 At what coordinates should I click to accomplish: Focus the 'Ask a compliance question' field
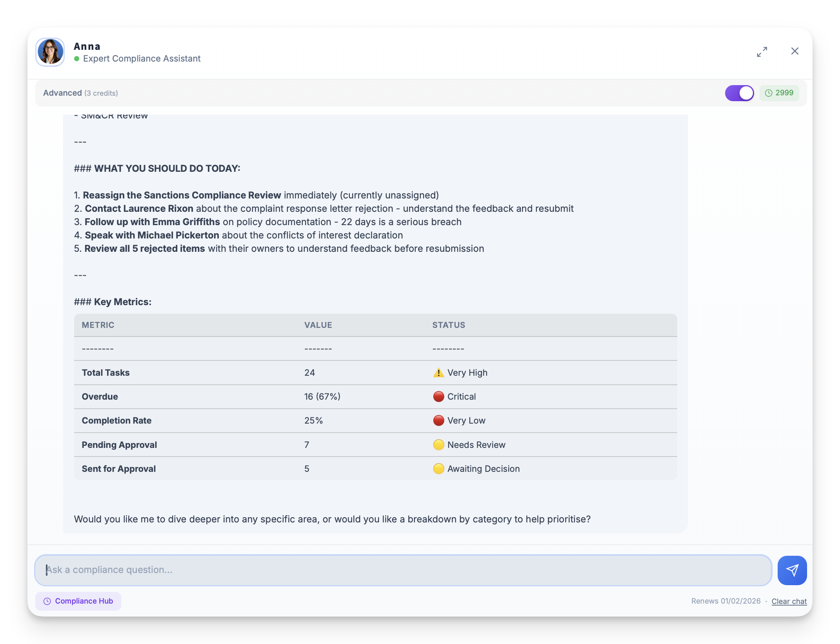(403, 570)
